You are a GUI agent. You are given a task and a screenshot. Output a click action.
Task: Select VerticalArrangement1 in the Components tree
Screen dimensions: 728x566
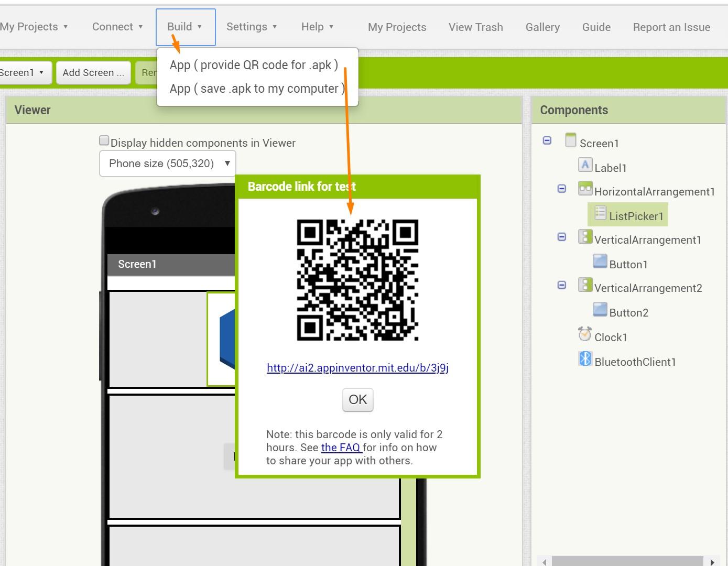tap(647, 240)
